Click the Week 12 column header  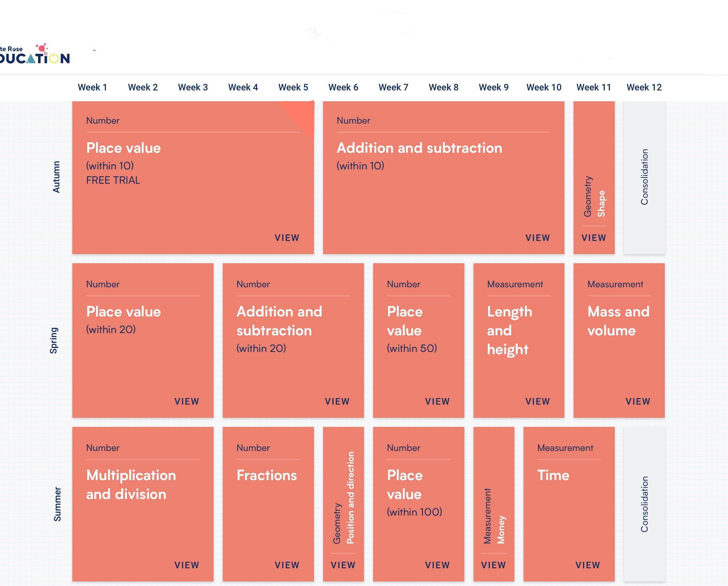[x=644, y=87]
